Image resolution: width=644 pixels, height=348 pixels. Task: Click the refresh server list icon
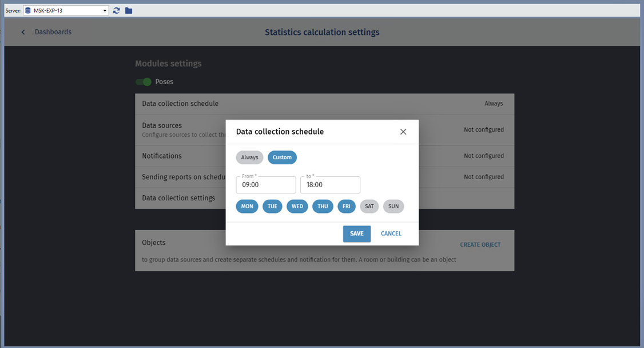coord(117,10)
